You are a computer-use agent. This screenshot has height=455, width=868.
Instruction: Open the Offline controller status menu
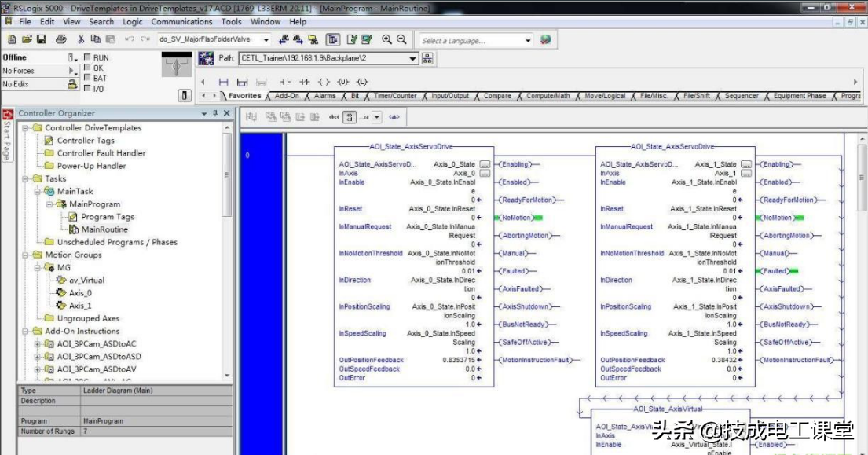[x=72, y=57]
